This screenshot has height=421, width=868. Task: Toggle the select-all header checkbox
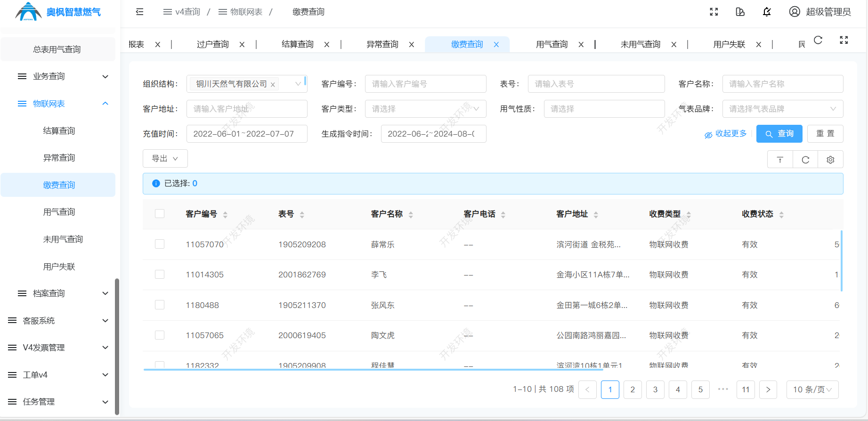pos(160,214)
